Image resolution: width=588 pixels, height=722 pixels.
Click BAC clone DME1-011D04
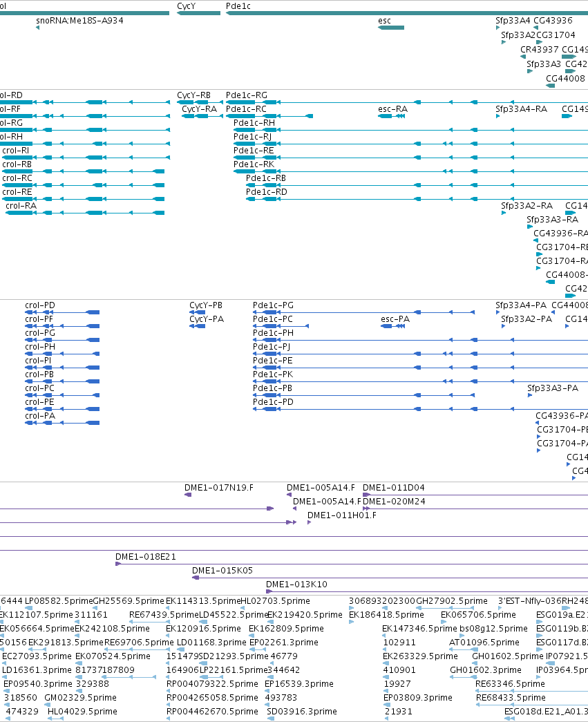(x=394, y=488)
